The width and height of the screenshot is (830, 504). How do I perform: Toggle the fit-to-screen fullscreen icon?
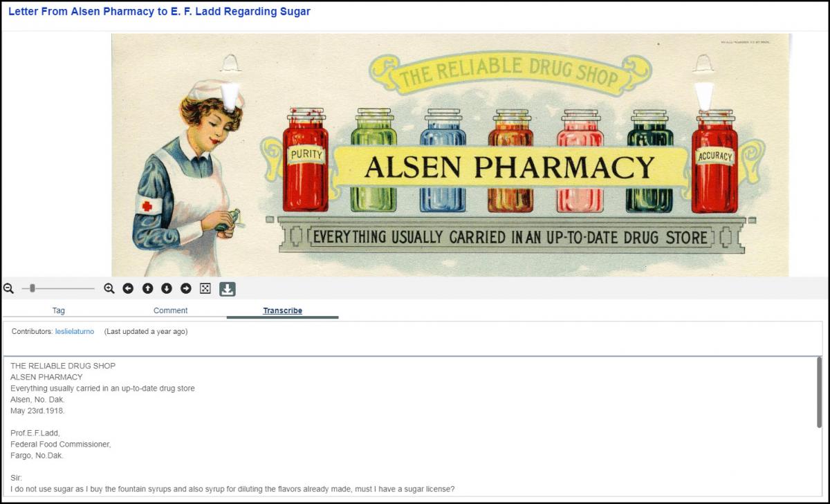(205, 288)
